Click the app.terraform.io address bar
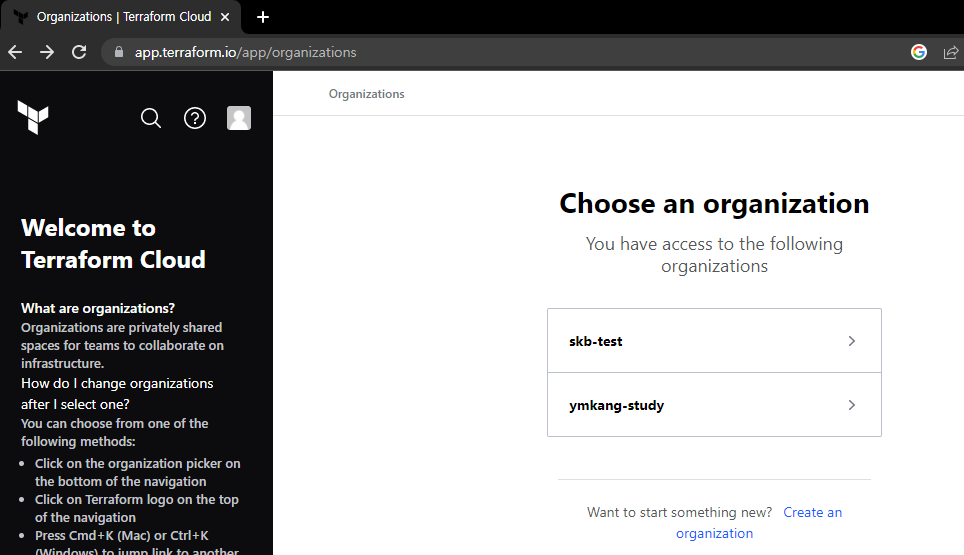This screenshot has height=555, width=964. [x=504, y=52]
